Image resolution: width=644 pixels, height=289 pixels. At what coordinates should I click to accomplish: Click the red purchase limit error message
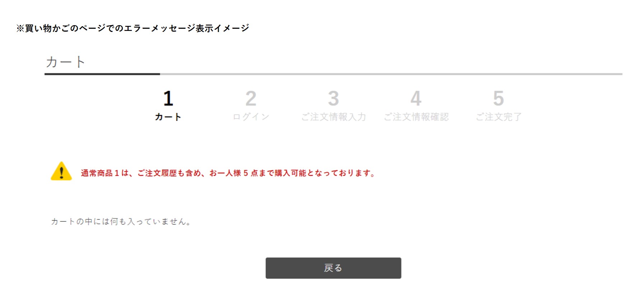[x=228, y=173]
